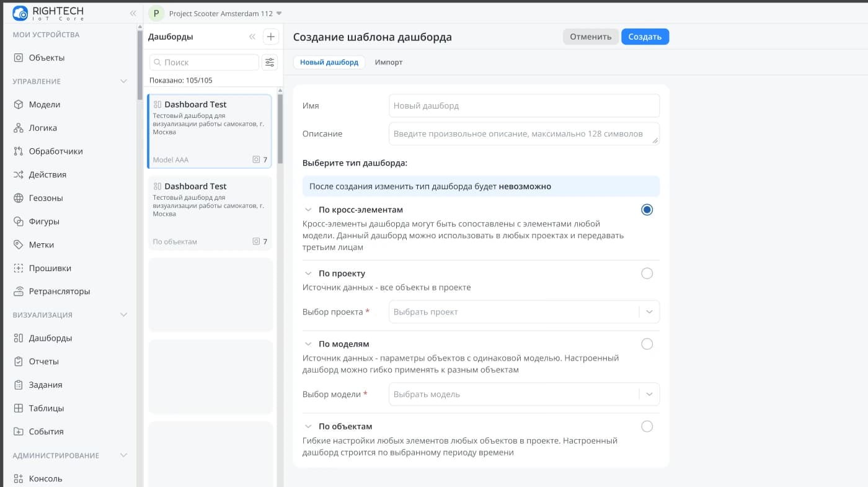Choose the По объектам radio button
The image size is (868, 487).
point(647,426)
